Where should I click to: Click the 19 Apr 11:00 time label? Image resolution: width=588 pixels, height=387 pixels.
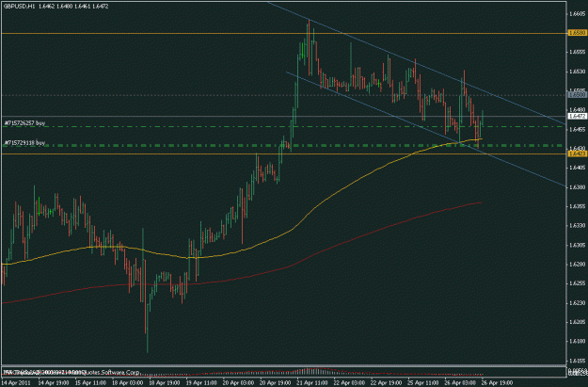coord(201,383)
